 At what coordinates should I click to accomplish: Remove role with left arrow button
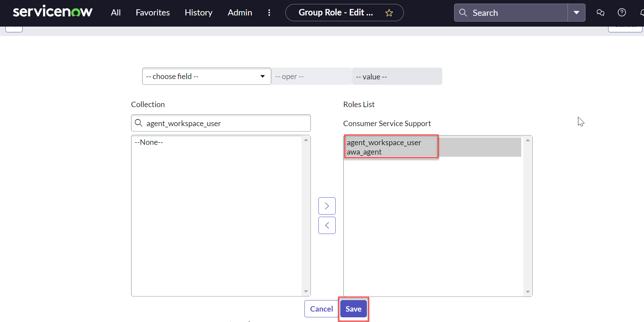[x=327, y=225]
